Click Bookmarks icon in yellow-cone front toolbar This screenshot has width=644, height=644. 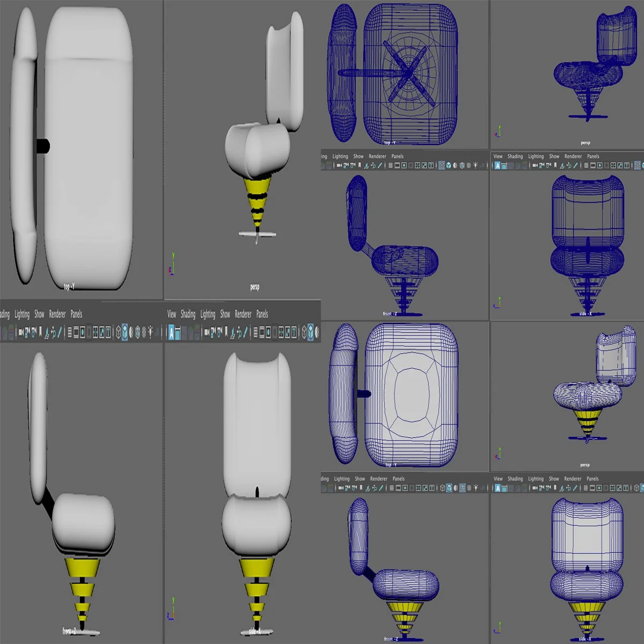pos(361,488)
